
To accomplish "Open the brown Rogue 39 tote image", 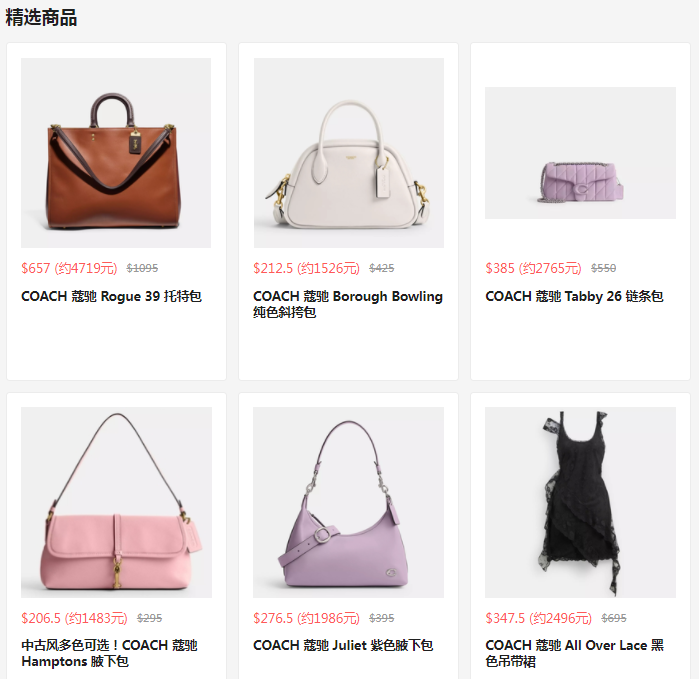I will tap(116, 152).
